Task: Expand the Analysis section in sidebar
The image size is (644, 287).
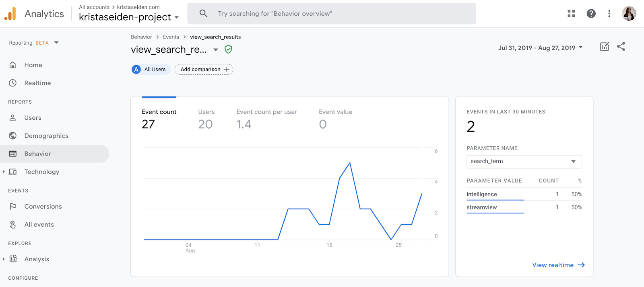Action: [4, 259]
